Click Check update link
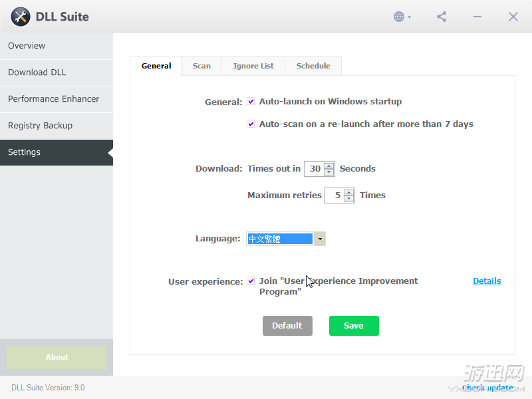Viewport: 532px width, 399px height. coord(487,388)
